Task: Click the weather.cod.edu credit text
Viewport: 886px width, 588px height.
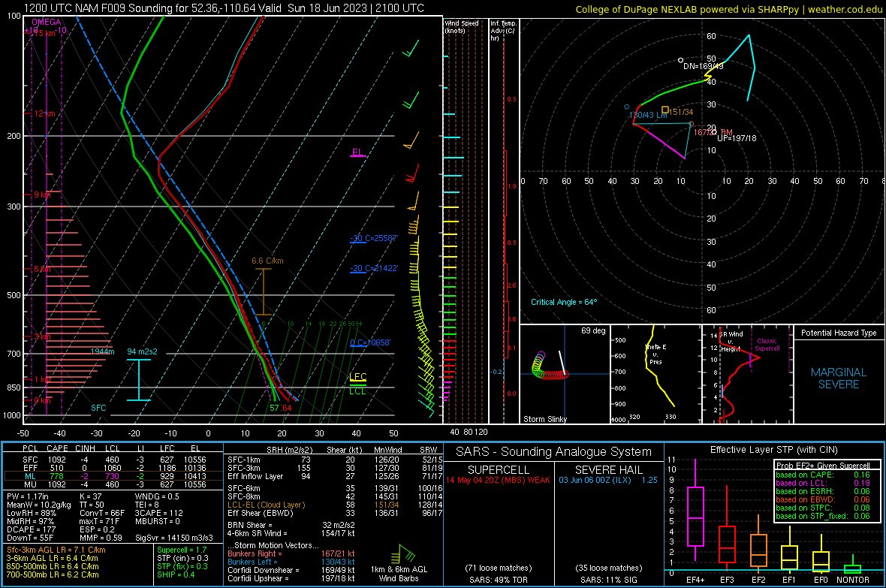Action: tap(844, 10)
